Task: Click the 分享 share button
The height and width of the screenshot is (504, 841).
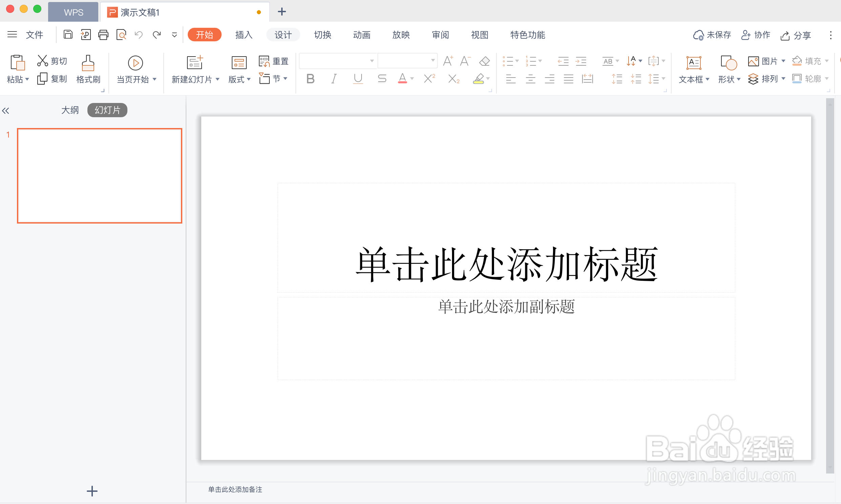Action: pyautogui.click(x=796, y=35)
